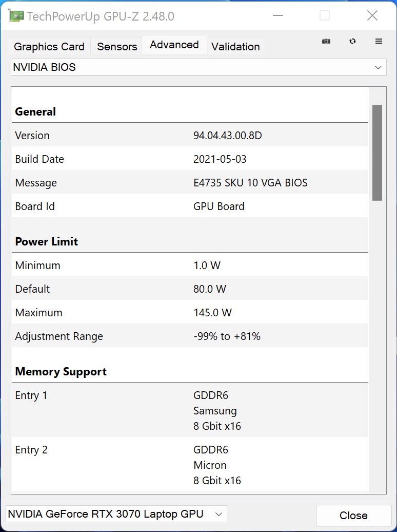Select the Build Date row
397x532 pixels.
190,159
